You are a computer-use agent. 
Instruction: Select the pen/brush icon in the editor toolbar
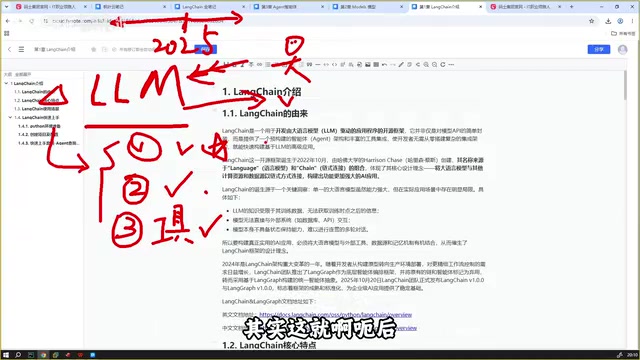pyautogui.click(x=401, y=64)
